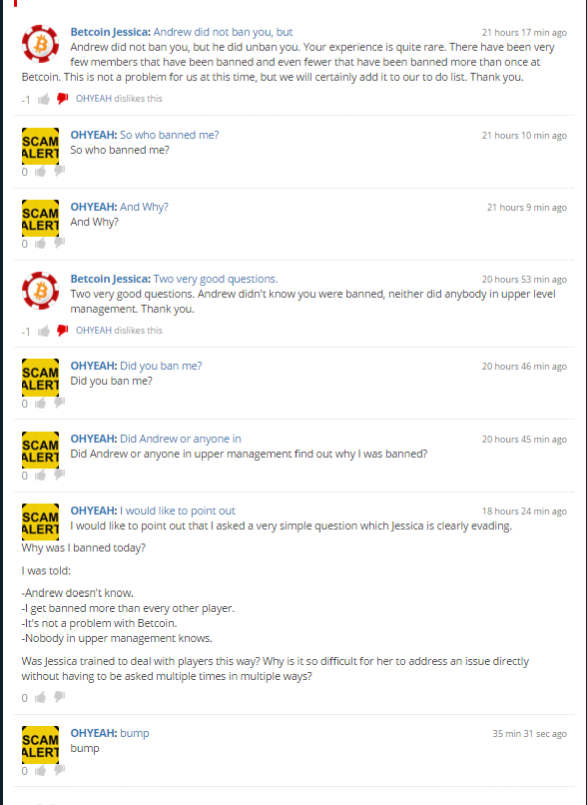The image size is (587, 805).
Task: Open Betcoin chip avatar on first comment
Action: point(40,44)
